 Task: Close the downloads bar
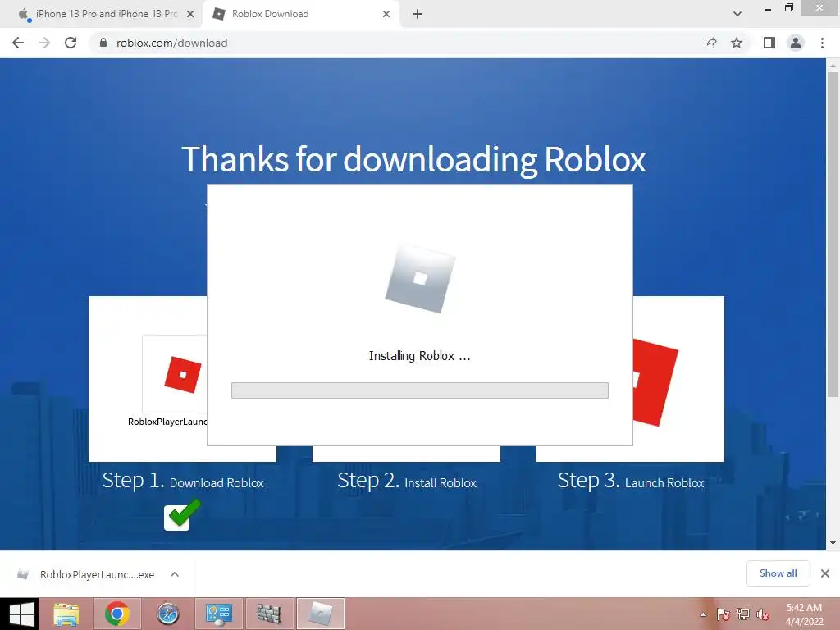click(x=825, y=573)
